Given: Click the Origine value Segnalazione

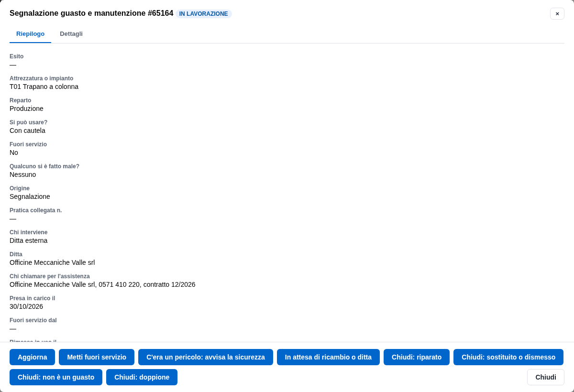Looking at the screenshot, I should pyautogui.click(x=30, y=196).
